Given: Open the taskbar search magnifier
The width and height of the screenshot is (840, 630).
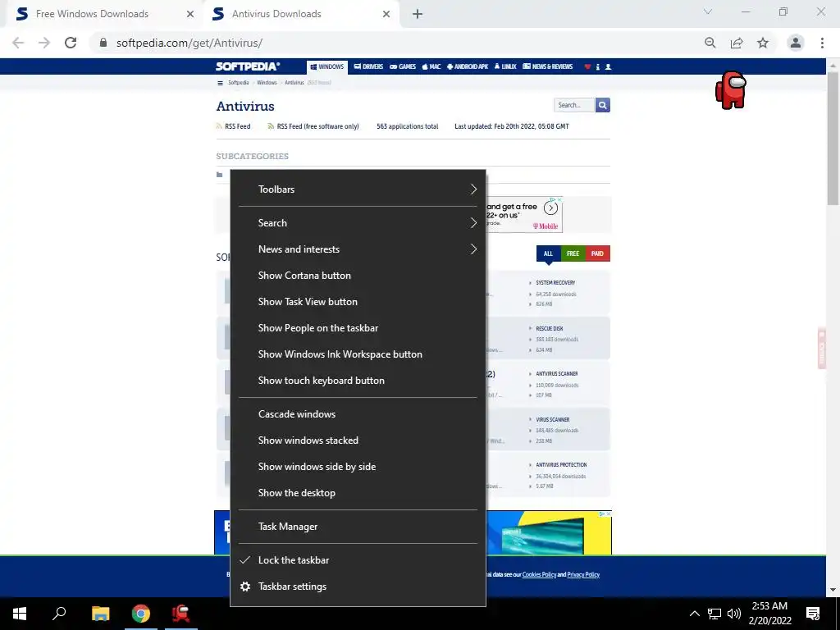Looking at the screenshot, I should tap(59, 614).
